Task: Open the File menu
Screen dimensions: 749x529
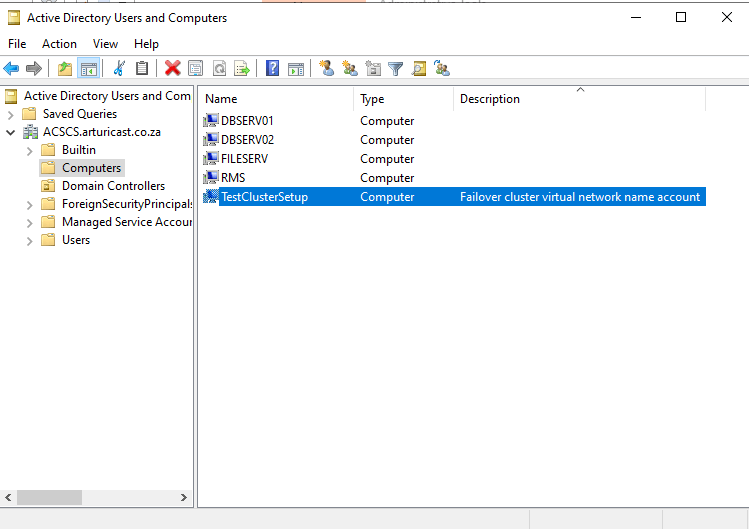Action: click(x=17, y=44)
